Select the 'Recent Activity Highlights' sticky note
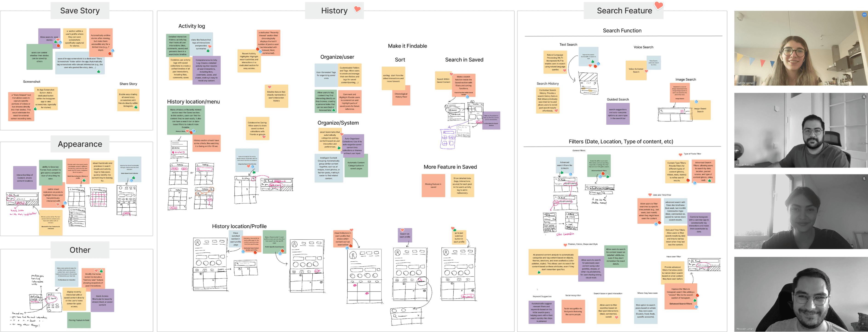Image resolution: width=868 pixels, height=332 pixels. (x=249, y=61)
